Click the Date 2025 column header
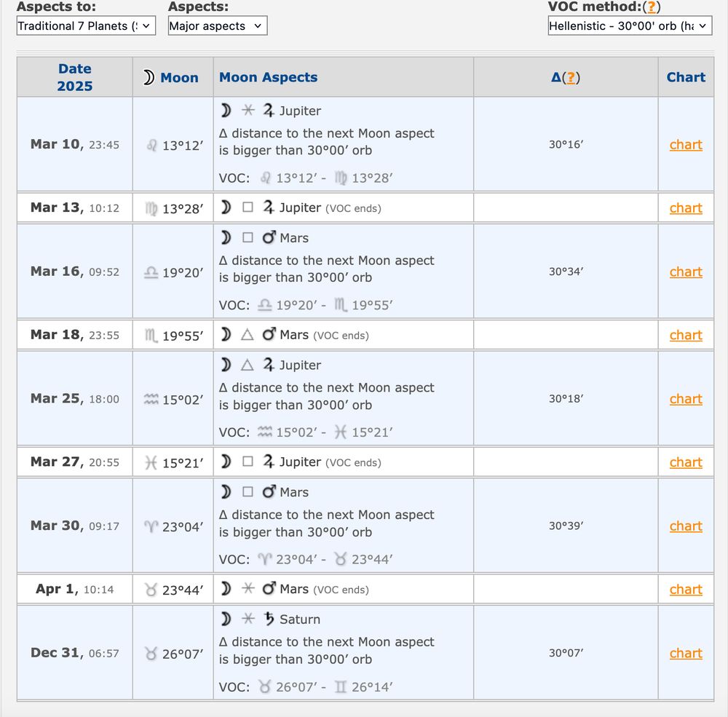The width and height of the screenshot is (728, 717). pyautogui.click(x=75, y=77)
